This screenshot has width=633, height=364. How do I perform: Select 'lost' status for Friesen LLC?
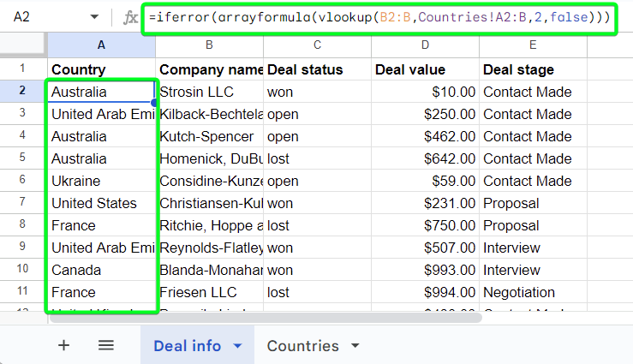(317, 292)
